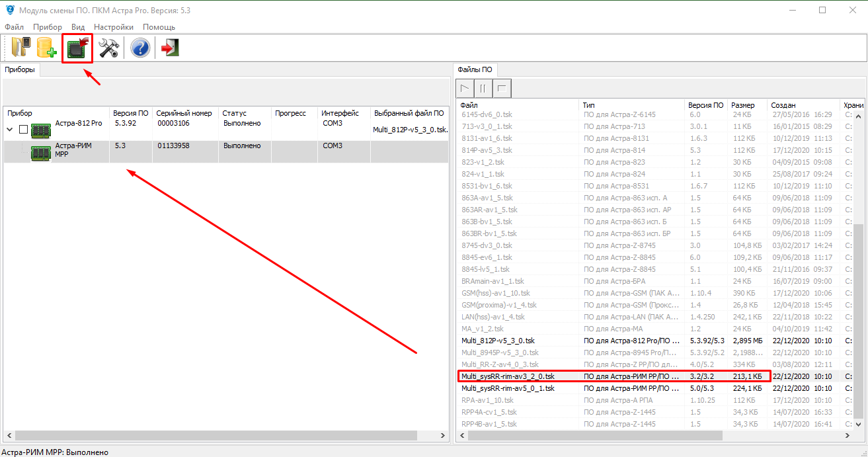This screenshot has height=457, width=868.
Task: Click status bar text Астра-РИМ МРР: Выполнено
Action: point(55,452)
